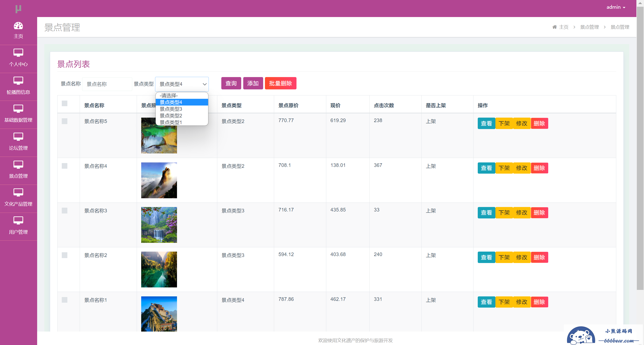Screen dimensions: 644x345
Task: Click 下架 for 景点名称4
Action: [504, 168]
